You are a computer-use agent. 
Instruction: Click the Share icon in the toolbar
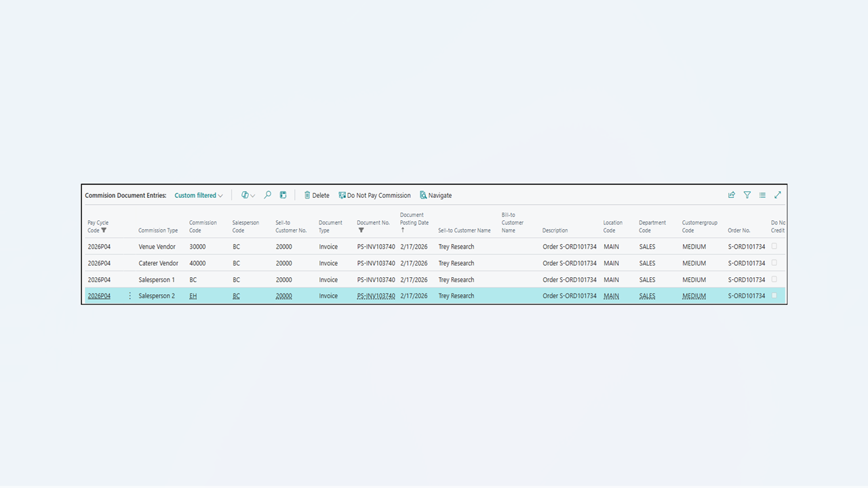point(732,195)
